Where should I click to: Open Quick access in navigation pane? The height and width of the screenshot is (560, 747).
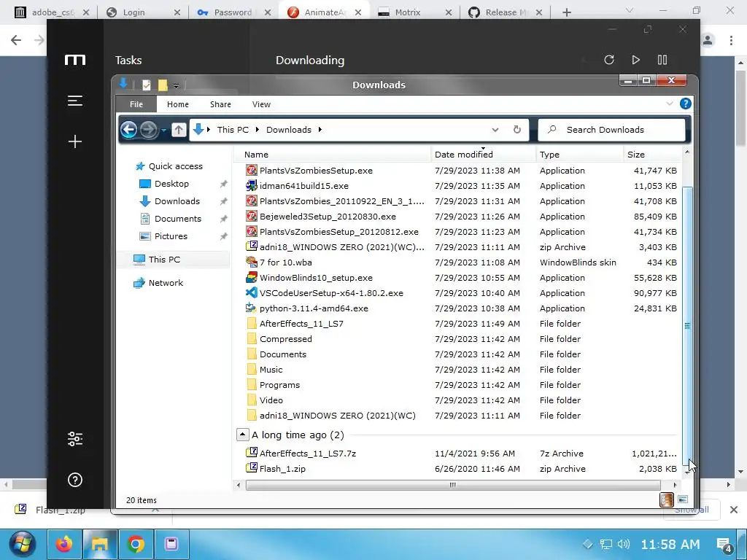pyautogui.click(x=169, y=166)
